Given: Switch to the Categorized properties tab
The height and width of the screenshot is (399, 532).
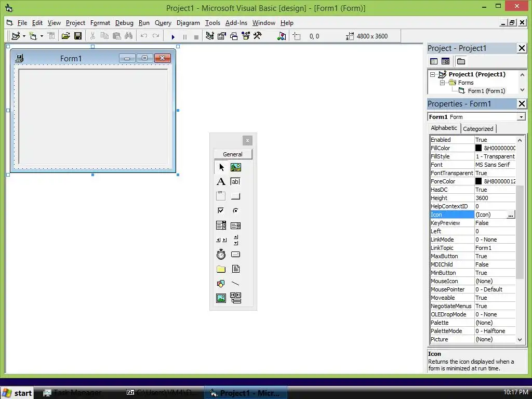Looking at the screenshot, I should pyautogui.click(x=478, y=129).
